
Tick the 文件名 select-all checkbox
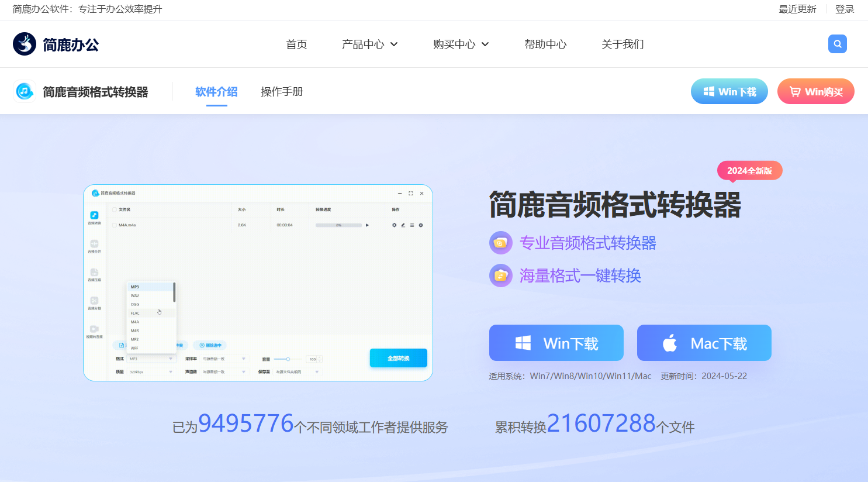tap(115, 209)
